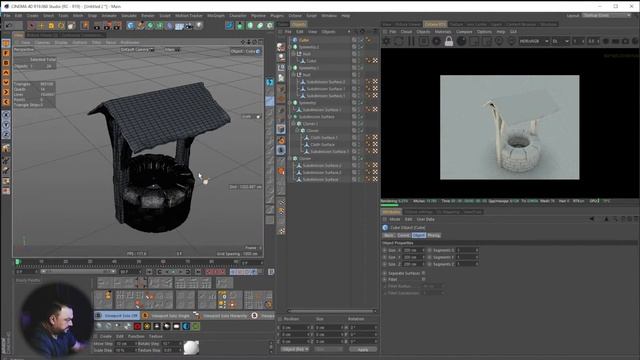Open Mode menu in attributes panel
The width and height of the screenshot is (640, 360).
coord(395,219)
